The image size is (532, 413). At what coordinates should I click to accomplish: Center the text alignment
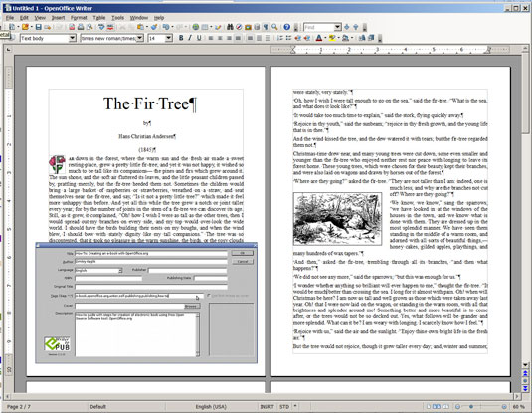pyautogui.click(x=220, y=38)
